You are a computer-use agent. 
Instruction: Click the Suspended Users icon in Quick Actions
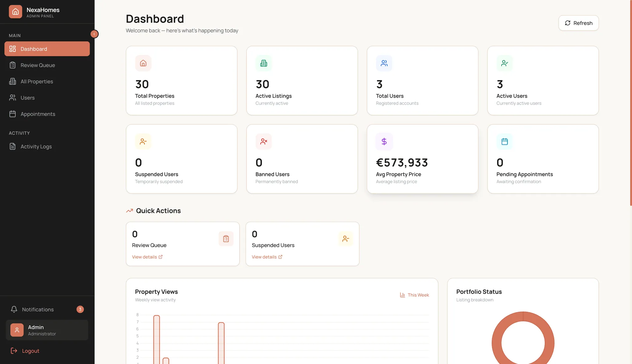pos(346,239)
